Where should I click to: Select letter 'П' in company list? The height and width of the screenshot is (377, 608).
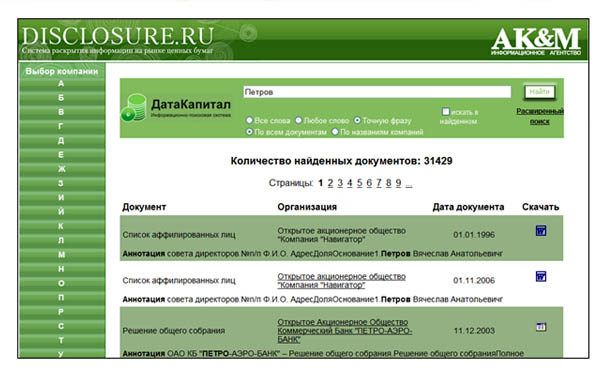pyautogui.click(x=61, y=297)
